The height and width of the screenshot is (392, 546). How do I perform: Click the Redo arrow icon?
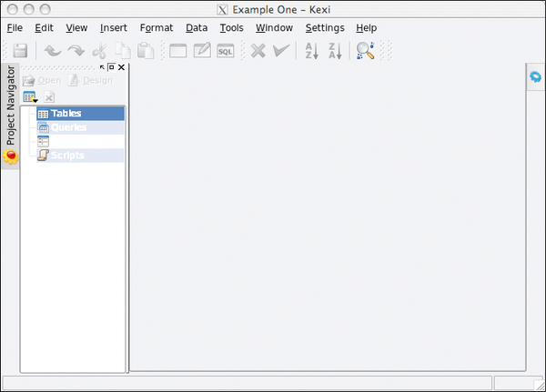pyautogui.click(x=76, y=51)
